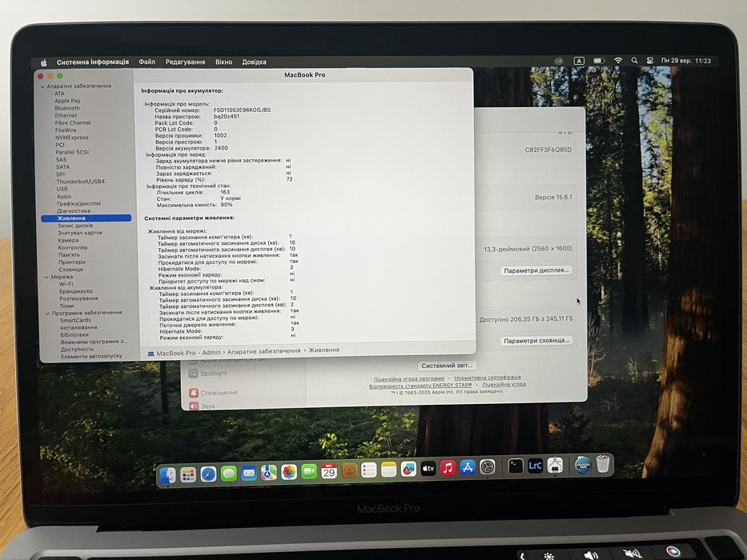Click the Creative Cloud menu bar icon
This screenshot has height=560, width=747.
[559, 61]
